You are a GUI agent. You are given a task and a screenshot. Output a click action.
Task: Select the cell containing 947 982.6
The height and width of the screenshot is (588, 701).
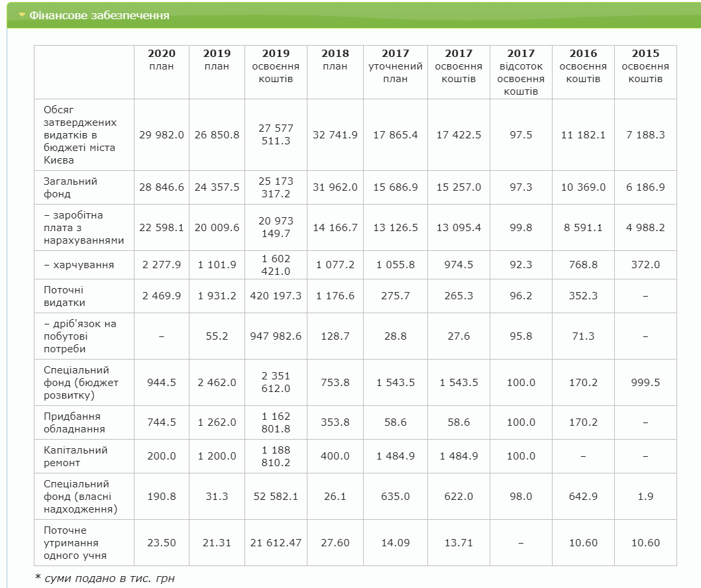(276, 336)
